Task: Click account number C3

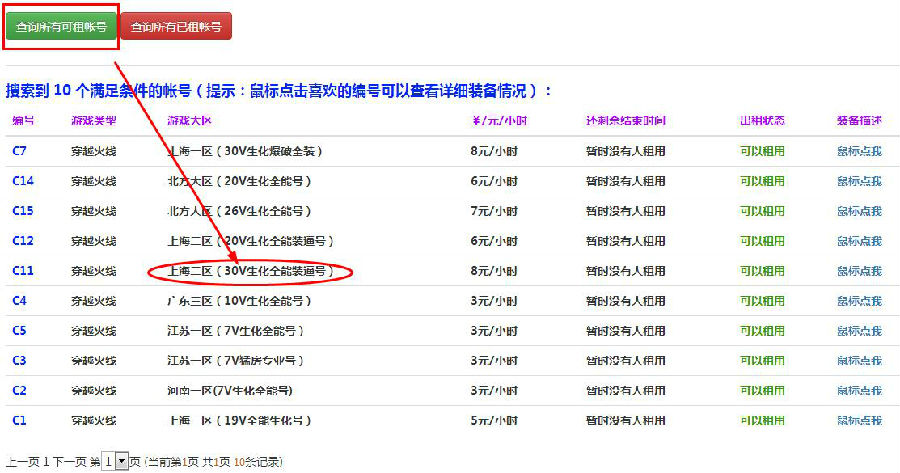Action: 19,360
